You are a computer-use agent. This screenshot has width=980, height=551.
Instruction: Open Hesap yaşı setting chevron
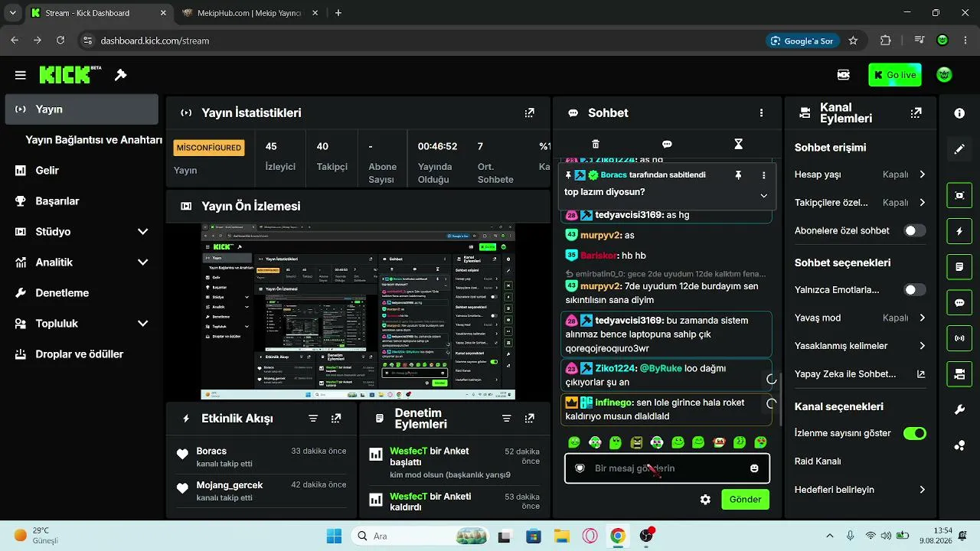click(x=923, y=174)
